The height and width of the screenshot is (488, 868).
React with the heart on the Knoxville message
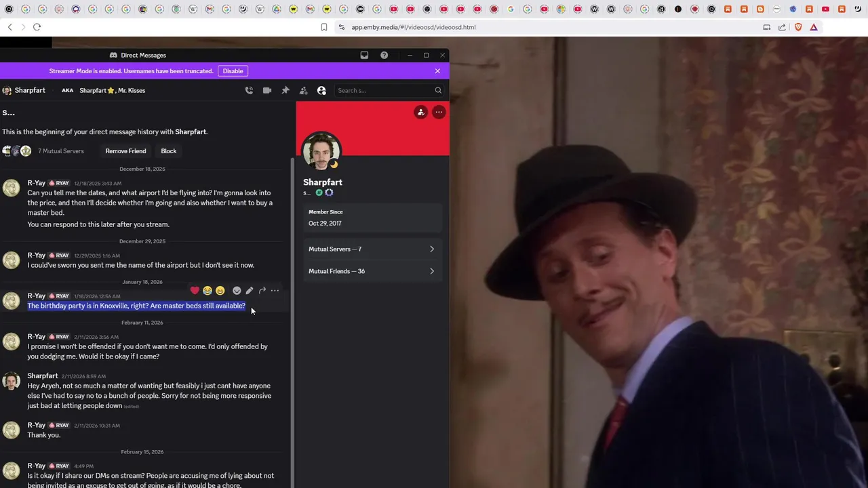195,290
